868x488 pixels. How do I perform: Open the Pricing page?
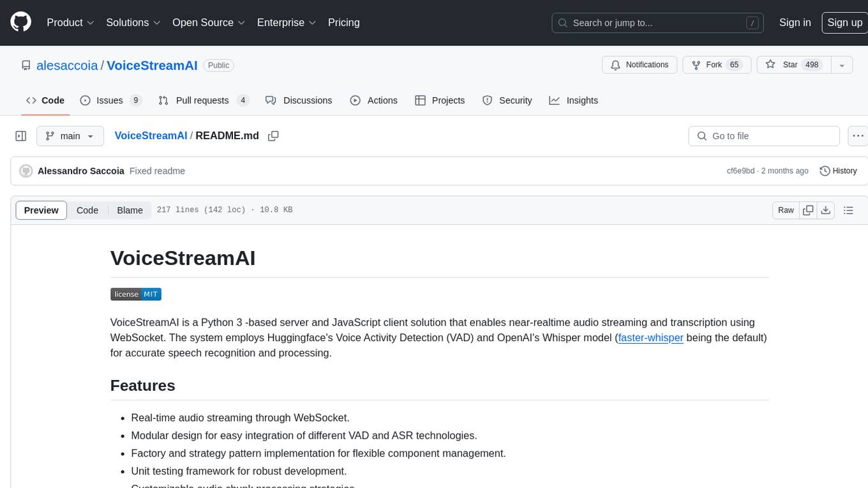tap(344, 22)
